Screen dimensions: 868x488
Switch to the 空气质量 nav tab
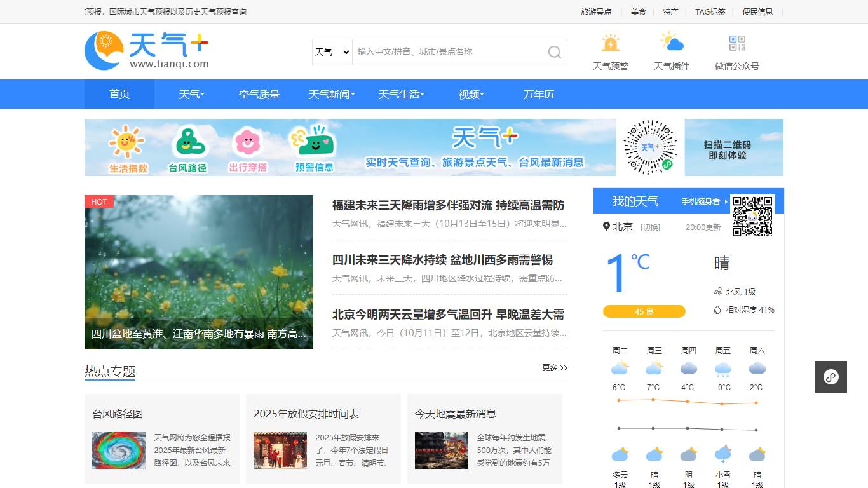click(259, 94)
